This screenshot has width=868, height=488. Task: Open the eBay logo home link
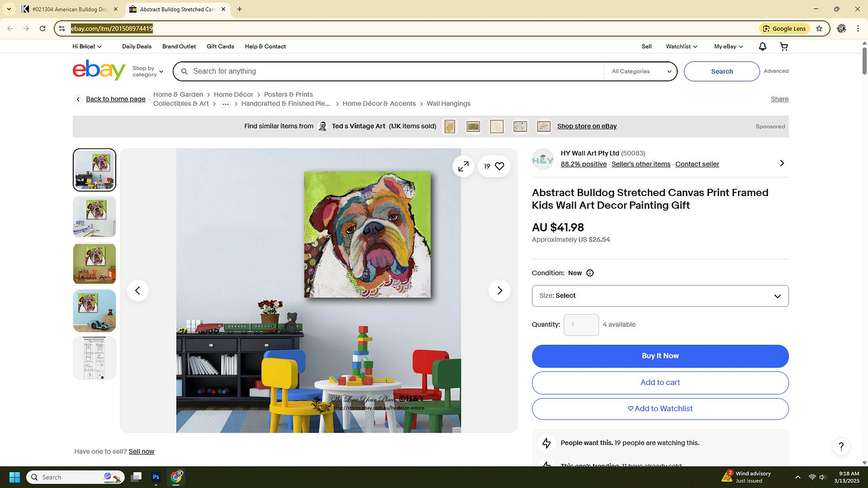coord(99,70)
